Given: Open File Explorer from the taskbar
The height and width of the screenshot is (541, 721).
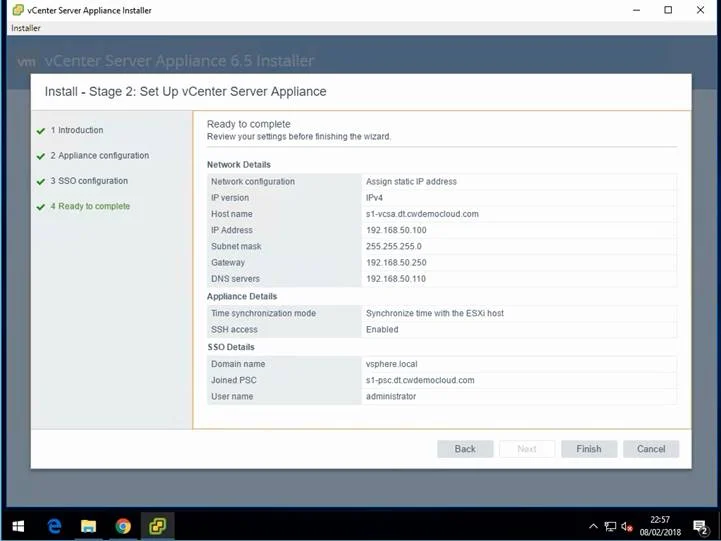Looking at the screenshot, I should tap(88, 526).
